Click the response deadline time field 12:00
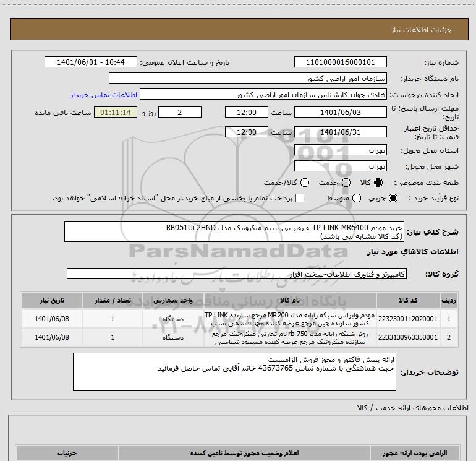Image resolution: width=476 pixels, height=461 pixels. pos(247,112)
